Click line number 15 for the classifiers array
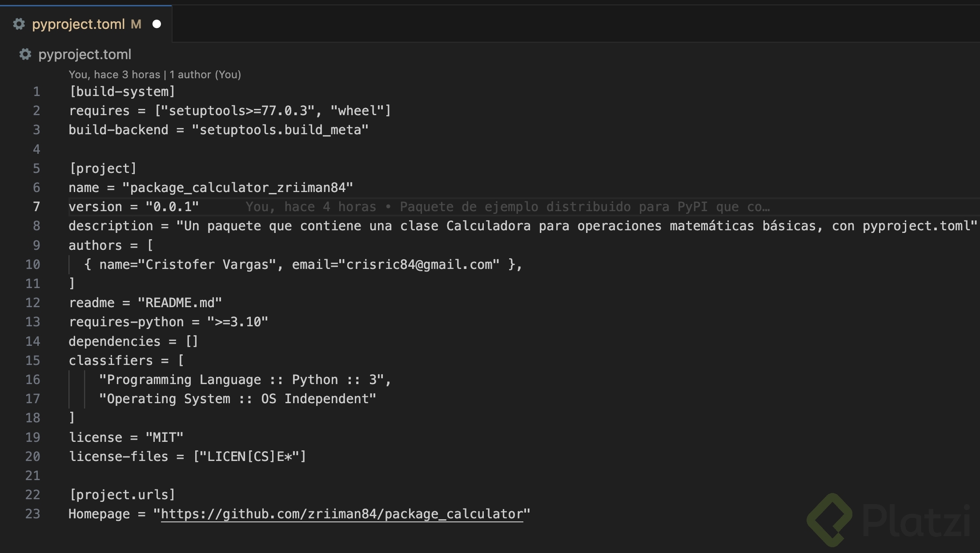Image resolution: width=980 pixels, height=553 pixels. [x=33, y=361]
